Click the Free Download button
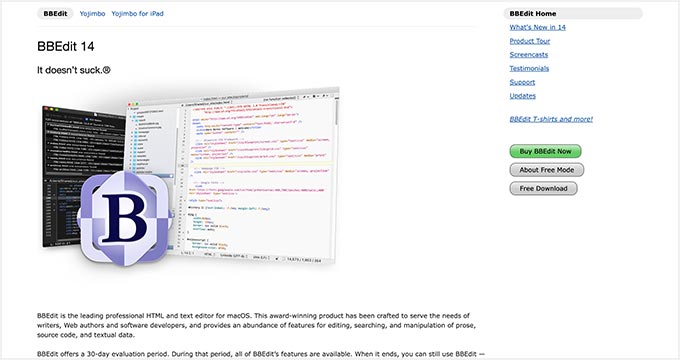 [x=543, y=189]
